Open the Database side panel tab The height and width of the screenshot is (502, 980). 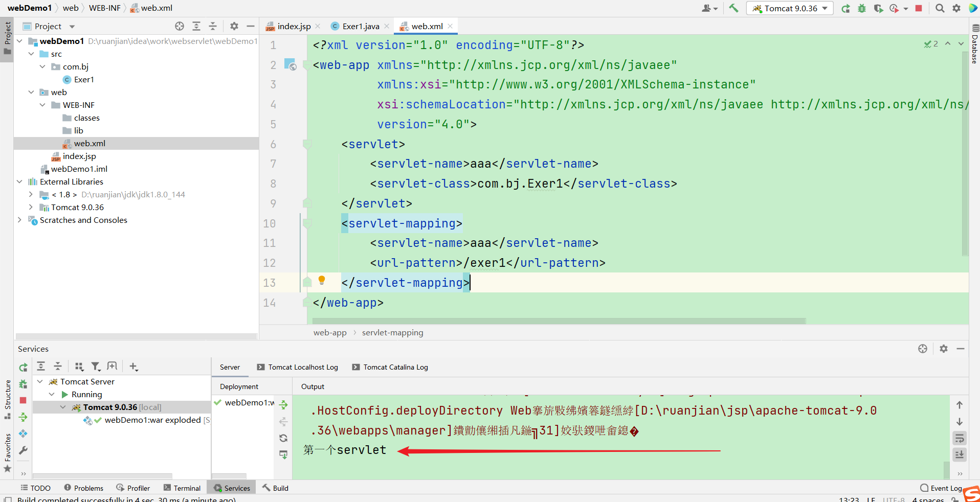tap(975, 43)
